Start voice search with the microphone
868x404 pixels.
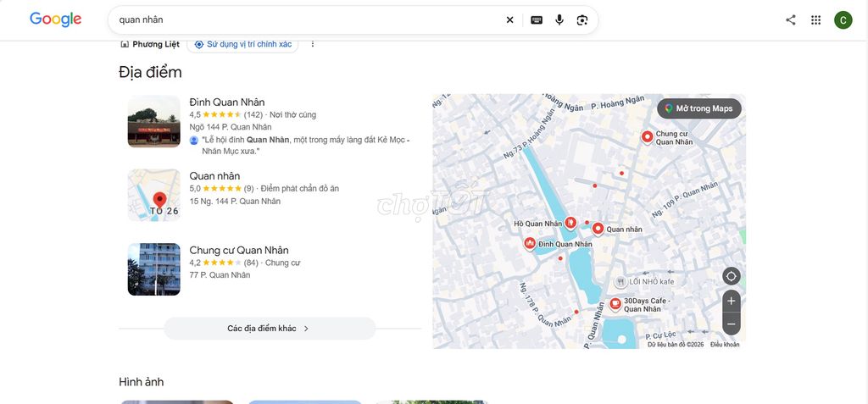(559, 20)
